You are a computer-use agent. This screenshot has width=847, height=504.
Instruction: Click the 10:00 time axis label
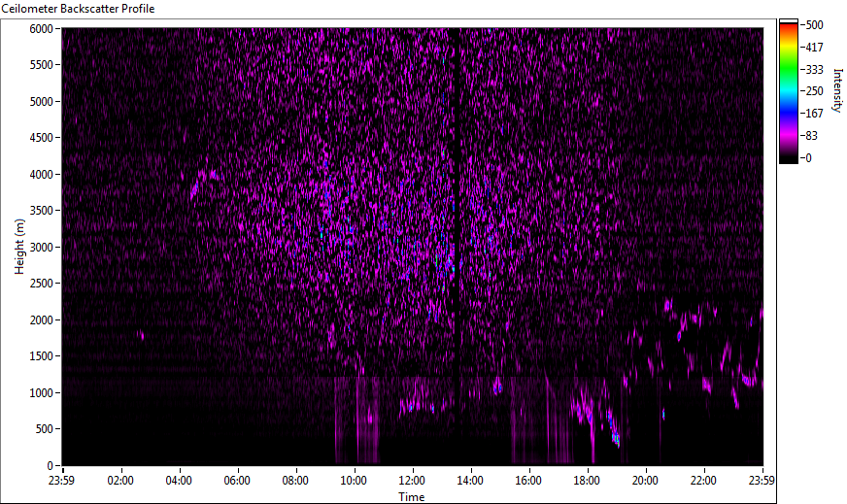(354, 481)
